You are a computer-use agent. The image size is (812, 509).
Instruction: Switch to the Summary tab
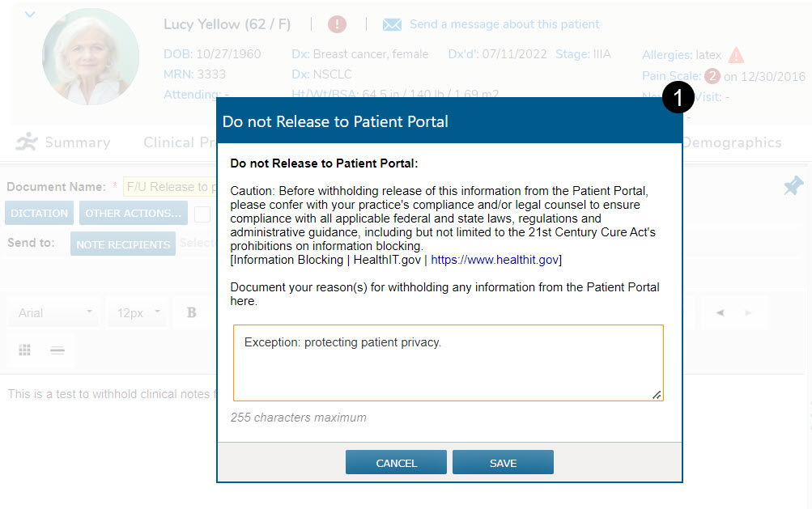tap(63, 142)
